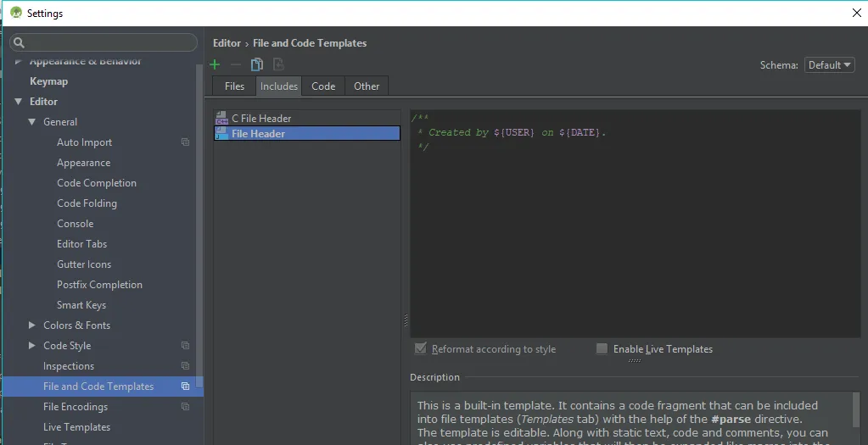
Task: Select Appearance under General
Action: [x=84, y=163]
